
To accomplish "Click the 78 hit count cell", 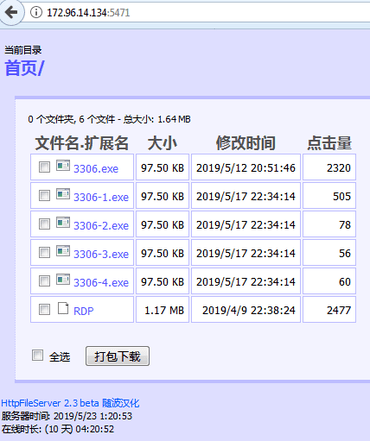I will point(329,224).
